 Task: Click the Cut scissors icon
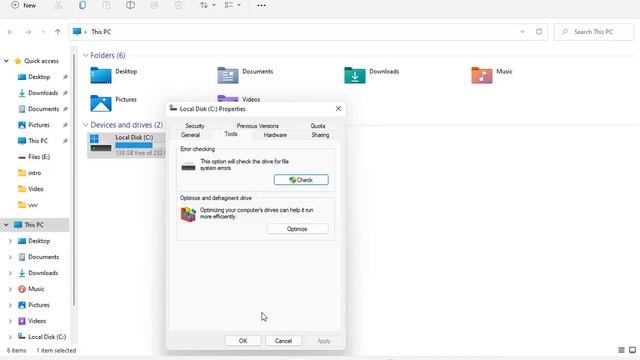(x=58, y=5)
